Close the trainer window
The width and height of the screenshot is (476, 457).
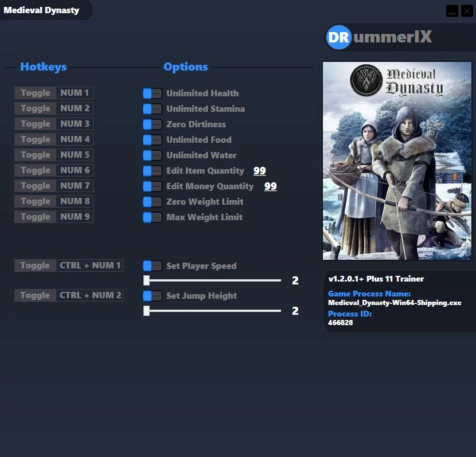click(x=467, y=11)
